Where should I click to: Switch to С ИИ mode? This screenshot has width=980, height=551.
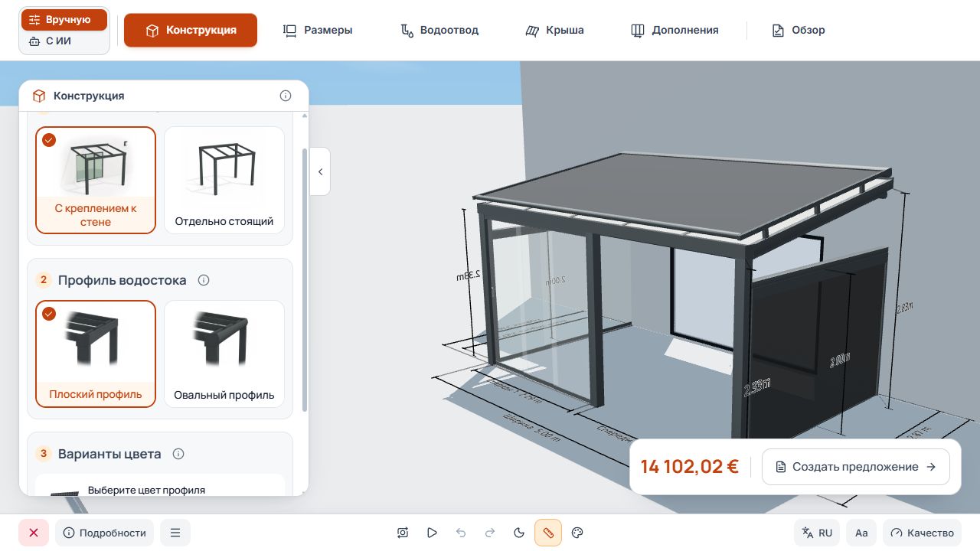[x=64, y=41]
